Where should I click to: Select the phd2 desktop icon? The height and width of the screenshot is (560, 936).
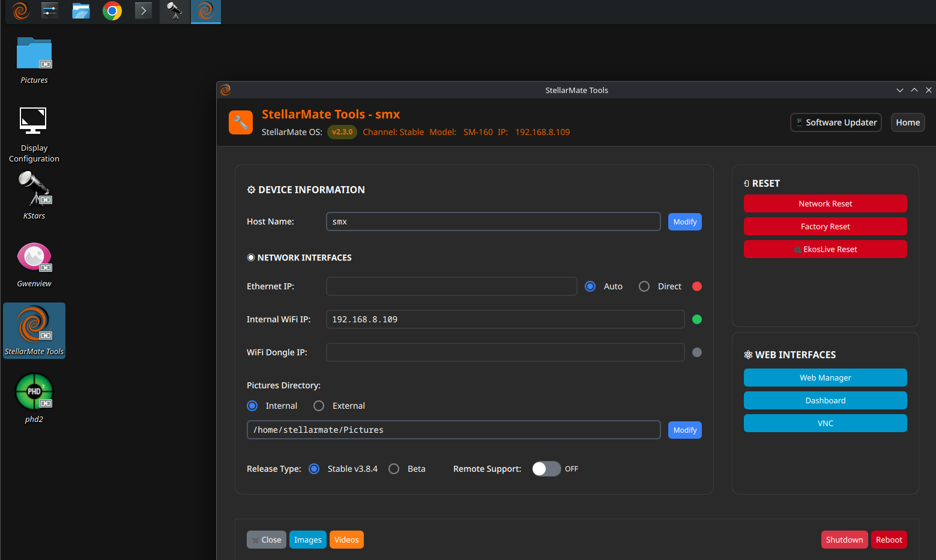34,399
